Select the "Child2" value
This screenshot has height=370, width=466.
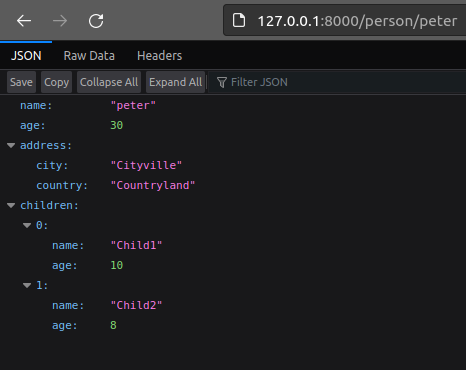(x=136, y=305)
